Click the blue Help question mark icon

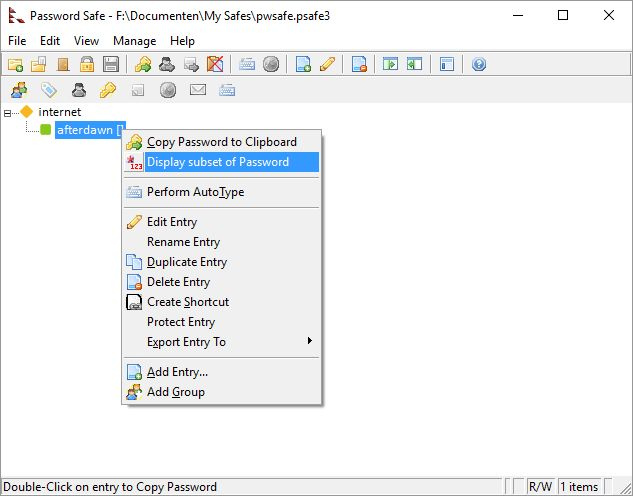pos(479,65)
